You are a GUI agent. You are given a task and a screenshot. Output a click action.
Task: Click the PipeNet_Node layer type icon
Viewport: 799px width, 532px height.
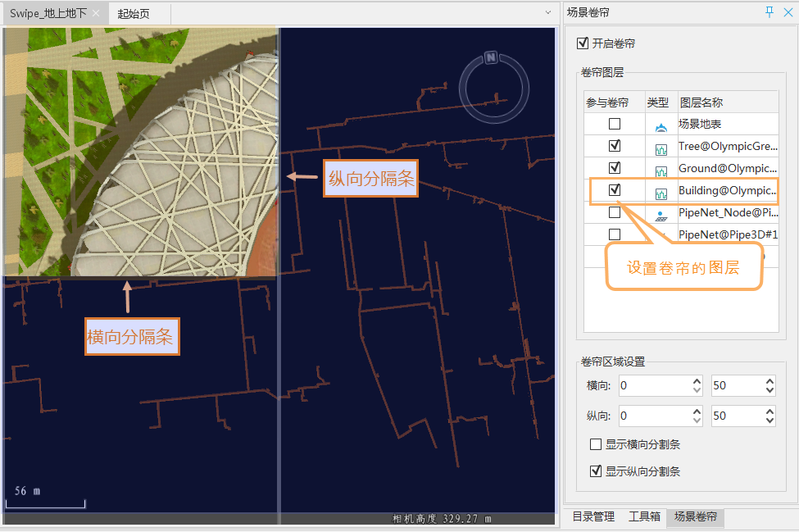[661, 214]
